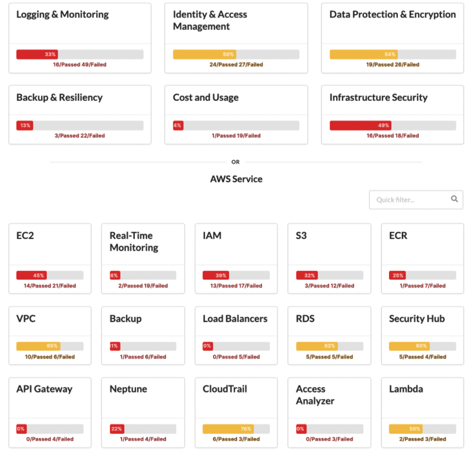Open the Access Analyzer service card

329,412
